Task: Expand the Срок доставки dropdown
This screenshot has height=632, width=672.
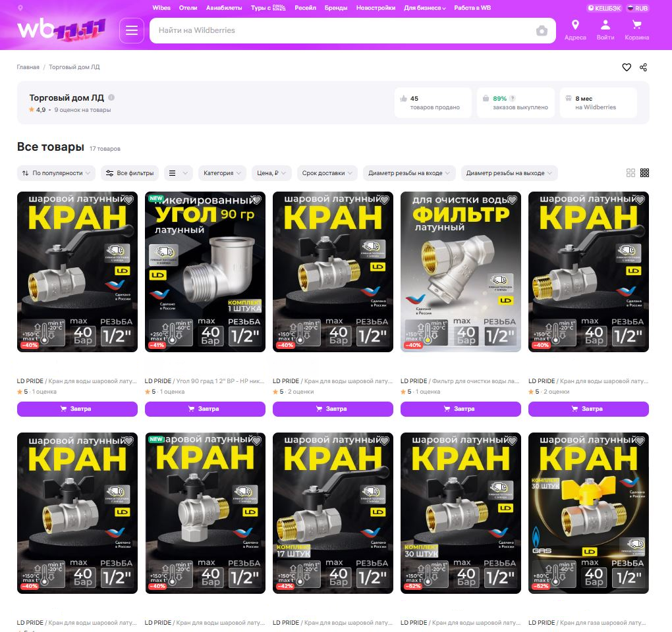Action: coord(327,173)
